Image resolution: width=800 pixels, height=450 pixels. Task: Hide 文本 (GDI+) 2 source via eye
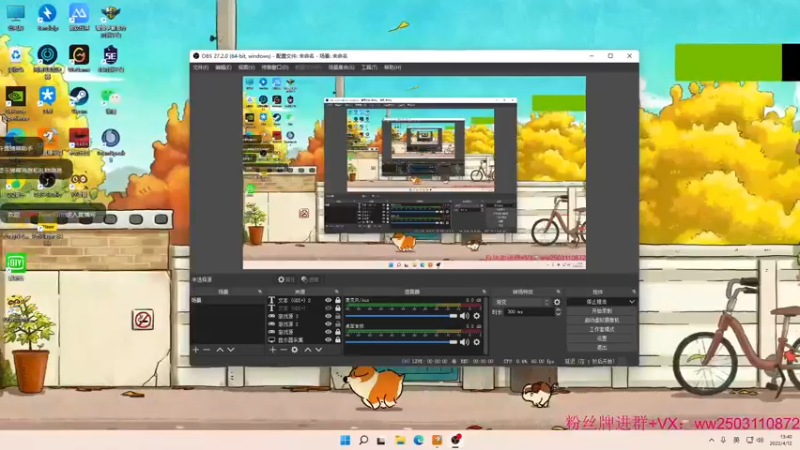click(329, 301)
